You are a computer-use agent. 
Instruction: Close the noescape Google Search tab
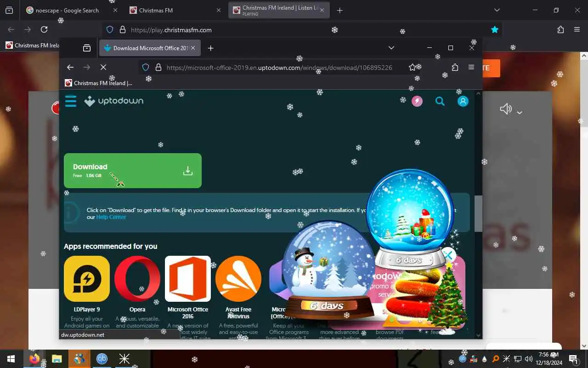[x=115, y=10]
